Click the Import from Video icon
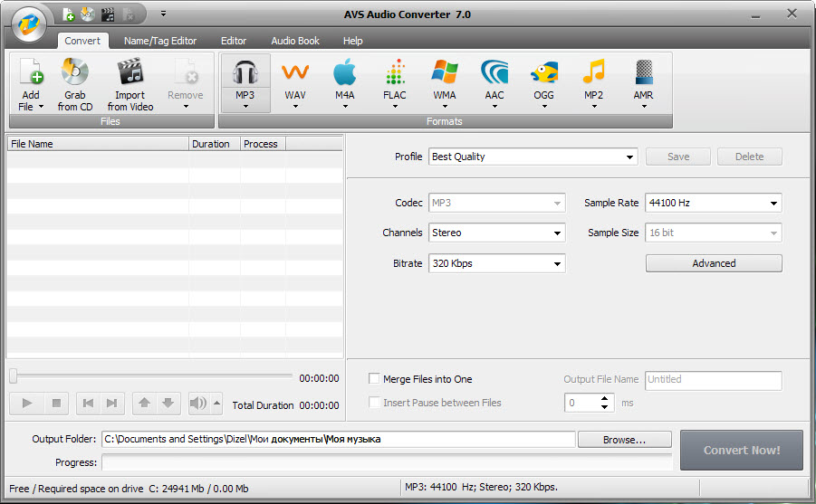Image resolution: width=816 pixels, height=504 pixels. (130, 73)
